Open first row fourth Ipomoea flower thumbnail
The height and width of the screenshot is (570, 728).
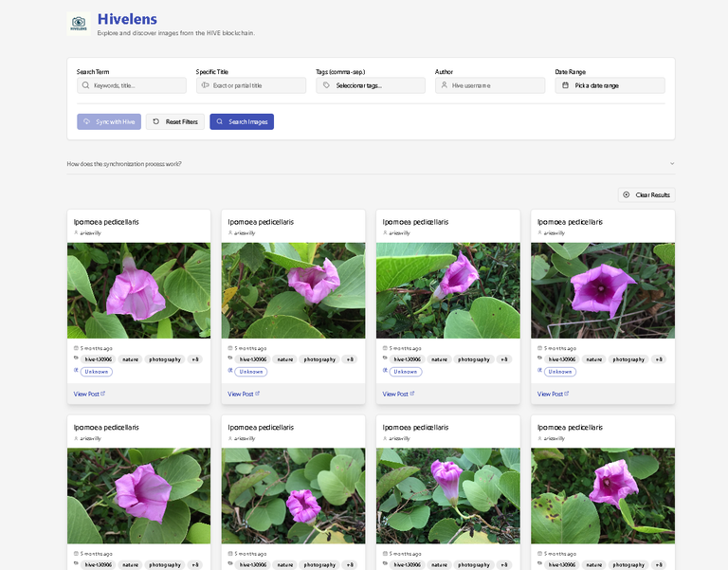tap(603, 290)
